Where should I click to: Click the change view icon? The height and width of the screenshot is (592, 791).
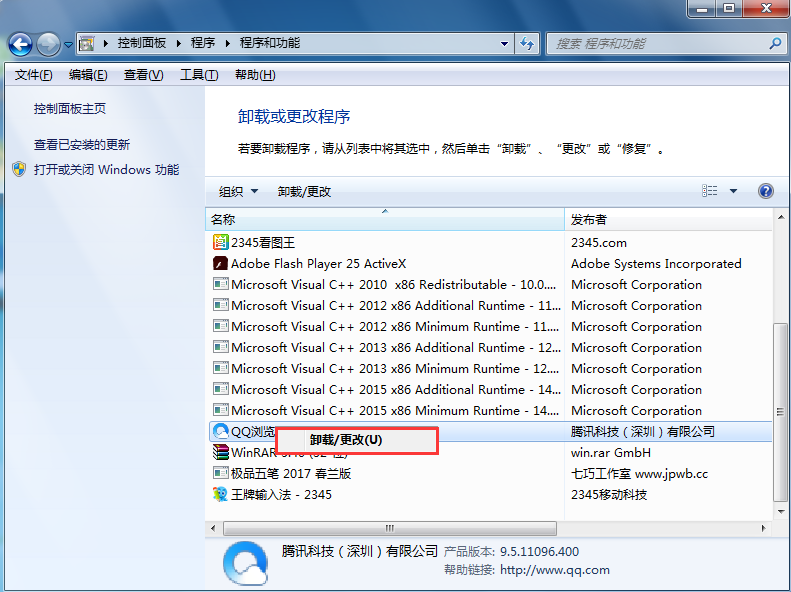pos(710,191)
